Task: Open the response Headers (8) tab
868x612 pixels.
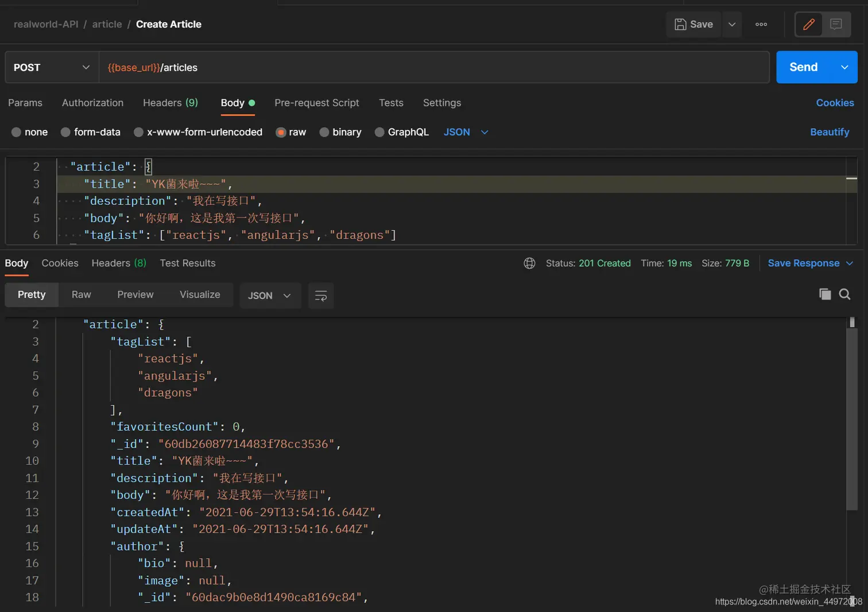Action: (x=119, y=263)
